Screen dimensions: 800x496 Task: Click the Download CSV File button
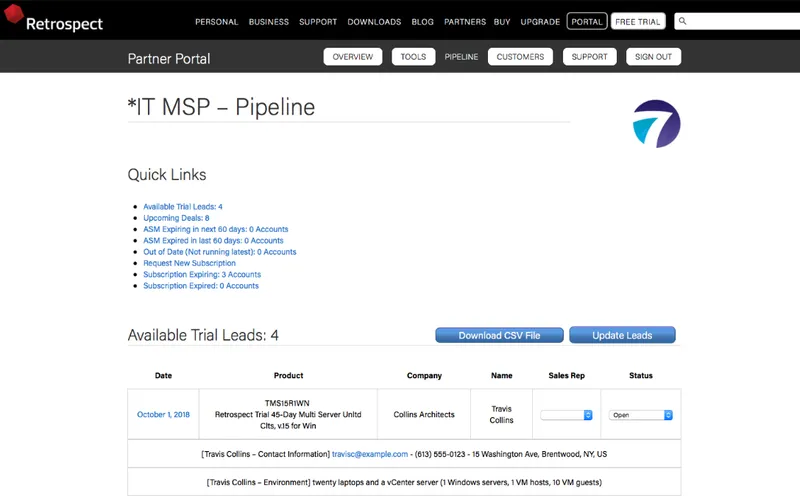click(499, 335)
